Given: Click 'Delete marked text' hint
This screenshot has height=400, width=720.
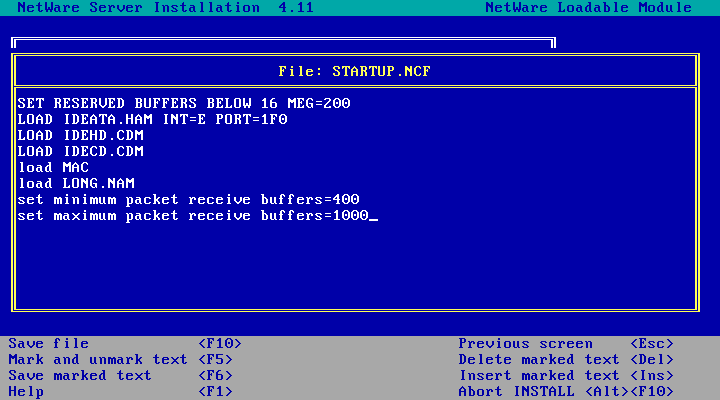Looking at the screenshot, I should click(x=539, y=360).
